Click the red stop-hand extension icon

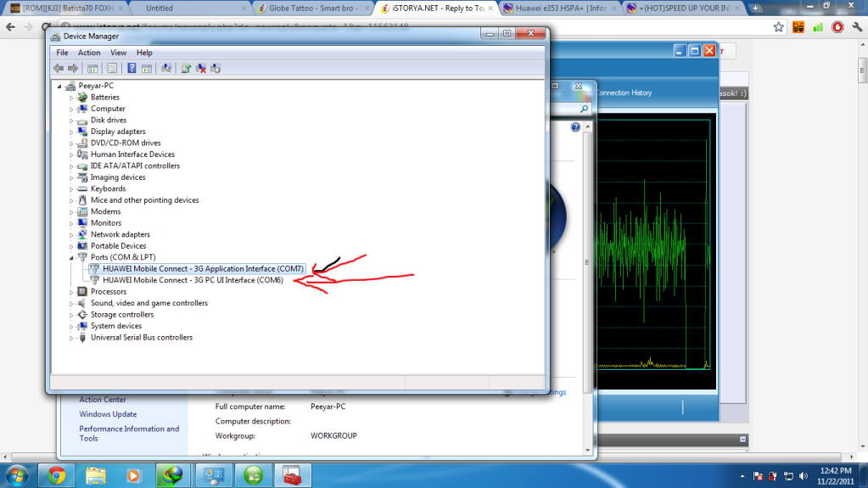837,26
